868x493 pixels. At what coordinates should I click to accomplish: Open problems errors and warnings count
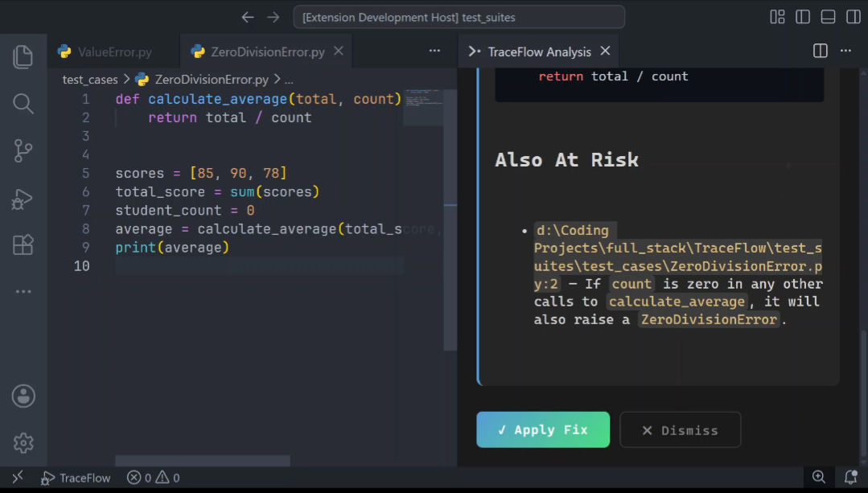click(x=154, y=478)
